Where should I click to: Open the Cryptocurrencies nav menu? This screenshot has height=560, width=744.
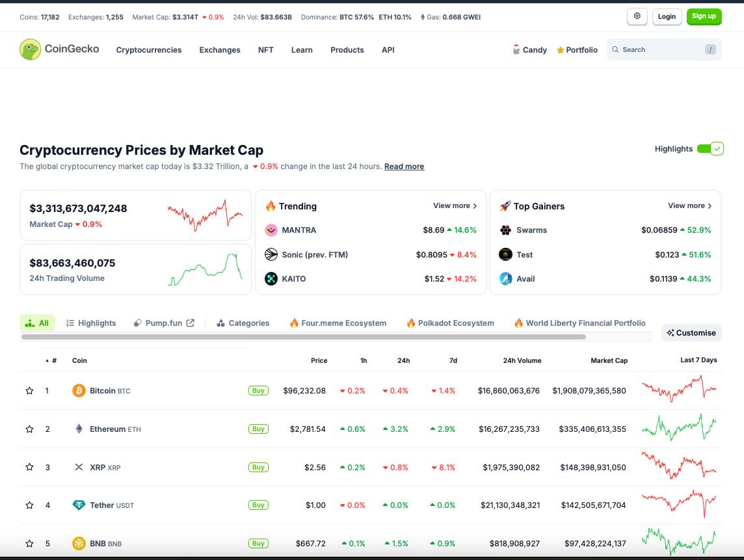pyautogui.click(x=149, y=50)
